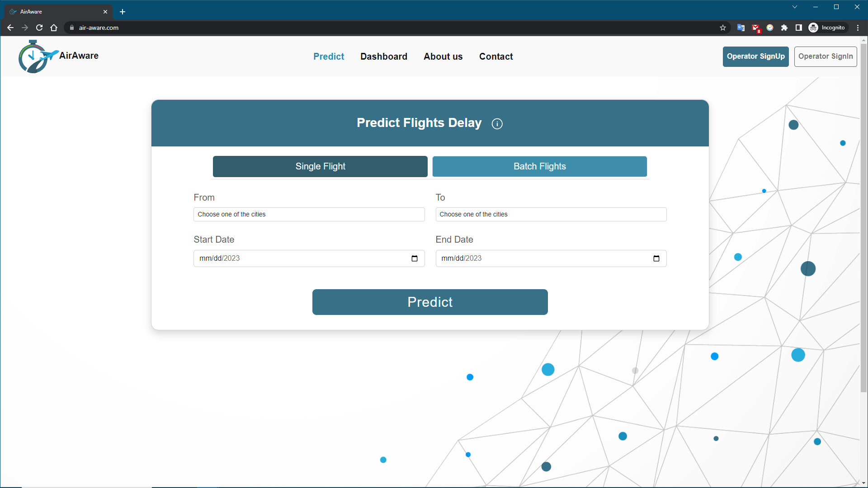Click the browser bookmark star icon
868x488 pixels.
pyautogui.click(x=722, y=28)
